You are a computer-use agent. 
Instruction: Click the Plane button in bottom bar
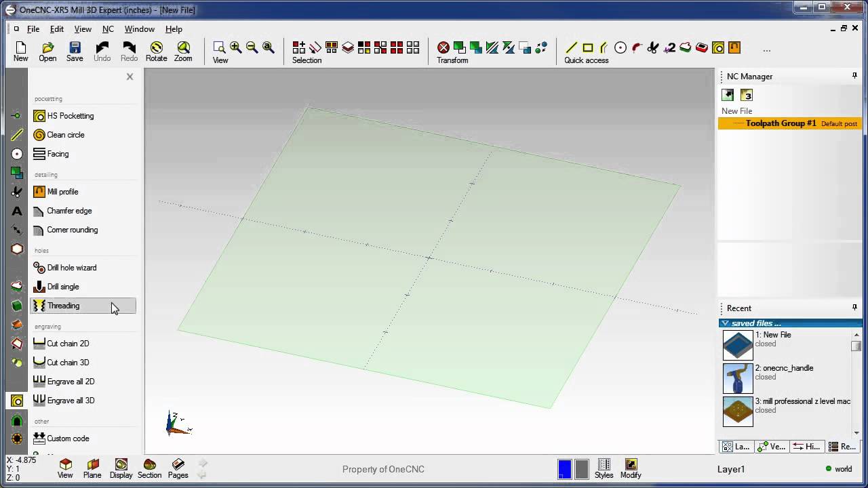tap(92, 468)
